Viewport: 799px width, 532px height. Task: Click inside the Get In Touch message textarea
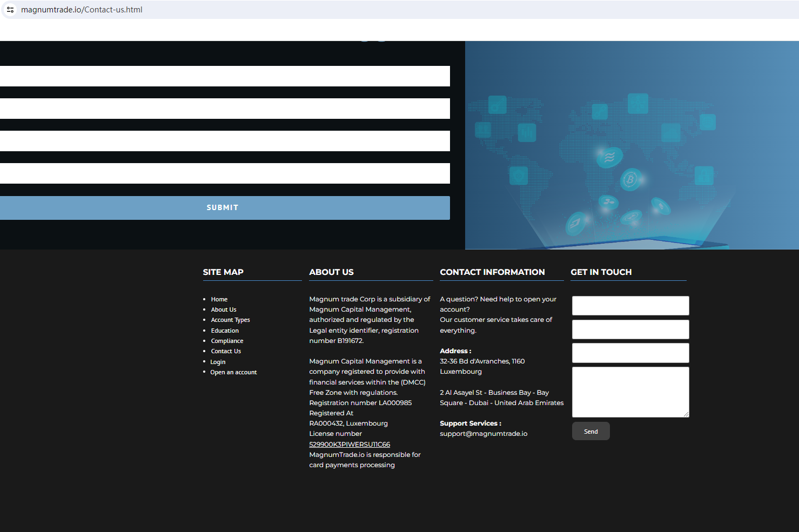tap(630, 392)
